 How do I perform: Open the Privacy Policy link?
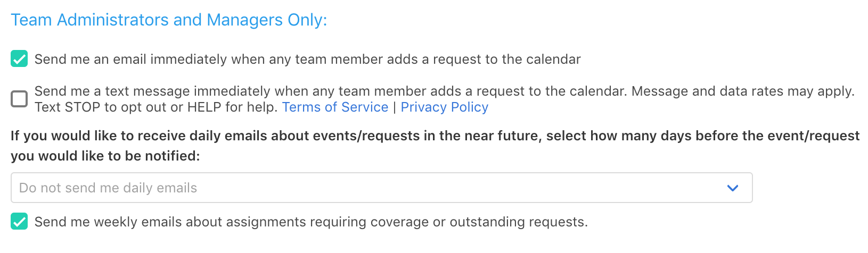[444, 107]
